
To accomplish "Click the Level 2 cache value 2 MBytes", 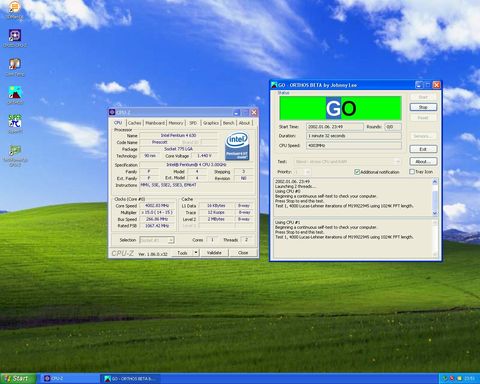I will pyautogui.click(x=216, y=219).
